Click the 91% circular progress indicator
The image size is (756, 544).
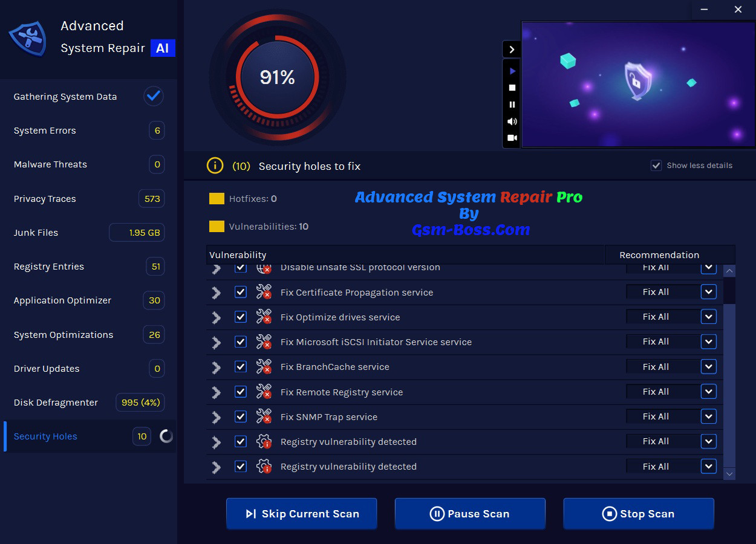coord(278,77)
